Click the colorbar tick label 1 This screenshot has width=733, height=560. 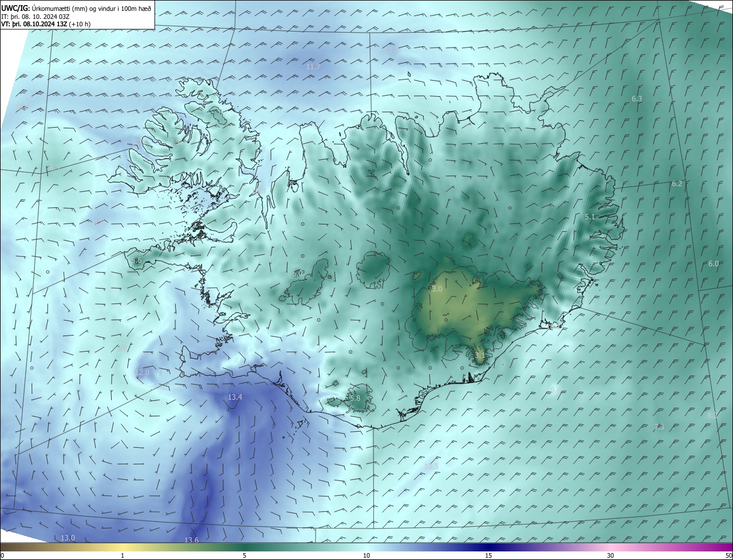(123, 556)
